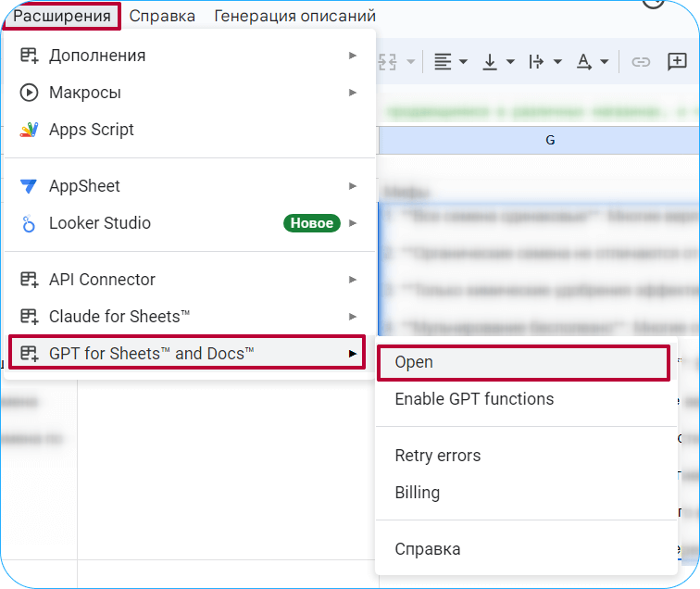Open vertical align dropdown arrow
The width and height of the screenshot is (700, 589).
point(510,62)
